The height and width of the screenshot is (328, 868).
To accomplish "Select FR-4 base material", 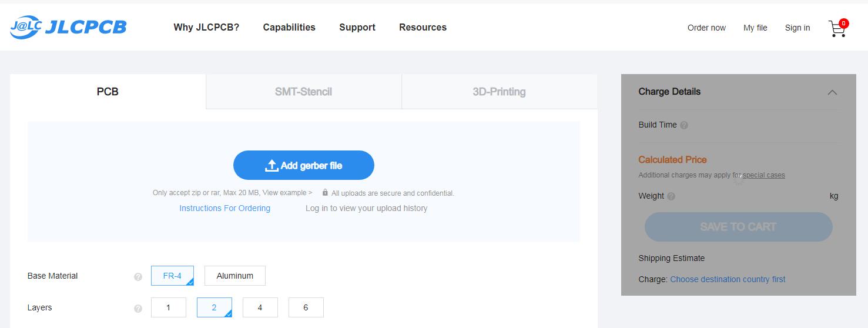I will pyautogui.click(x=172, y=276).
